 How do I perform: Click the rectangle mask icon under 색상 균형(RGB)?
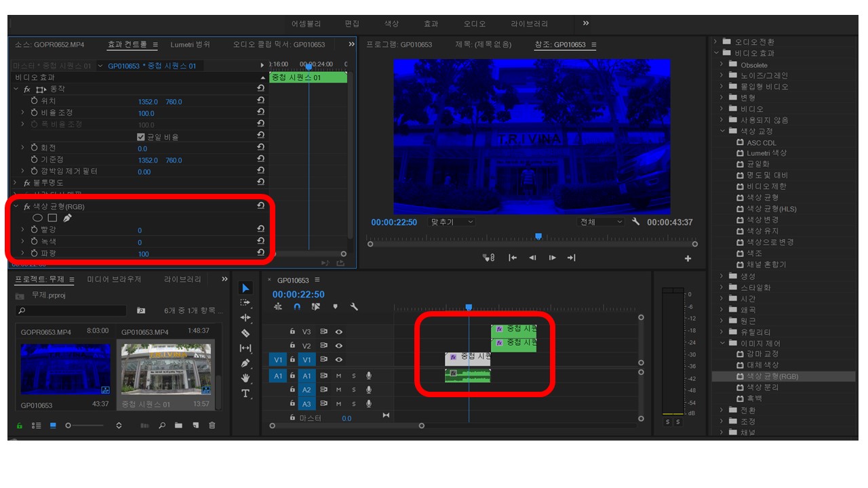pyautogui.click(x=52, y=218)
